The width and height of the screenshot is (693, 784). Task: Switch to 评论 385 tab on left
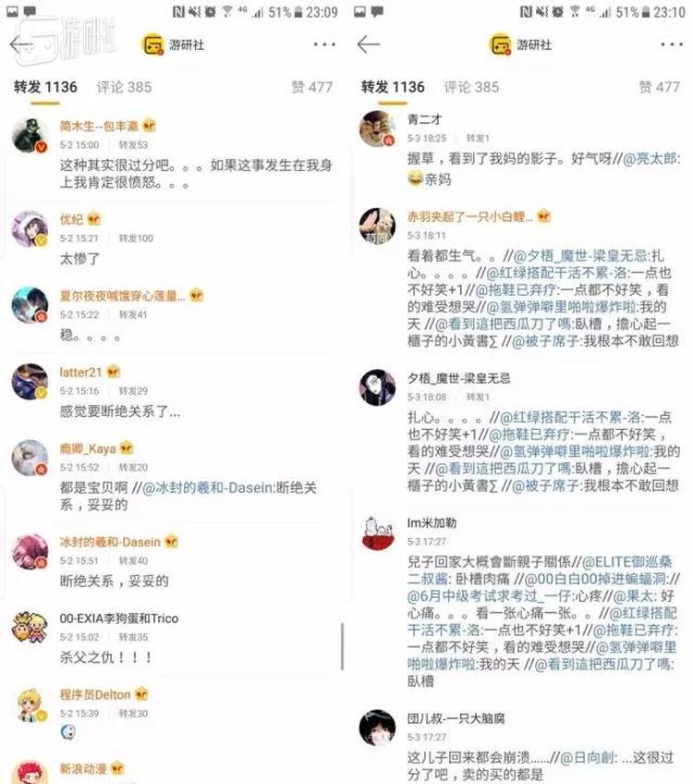pyautogui.click(x=124, y=87)
